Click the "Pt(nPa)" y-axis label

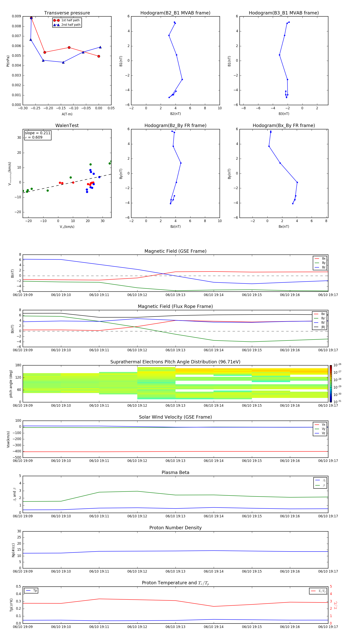[x=8, y=61]
